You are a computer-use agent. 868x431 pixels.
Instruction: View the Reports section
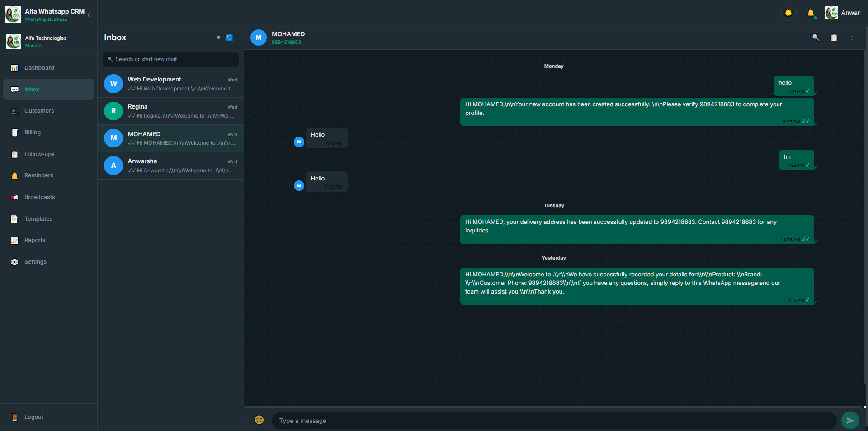[48, 240]
